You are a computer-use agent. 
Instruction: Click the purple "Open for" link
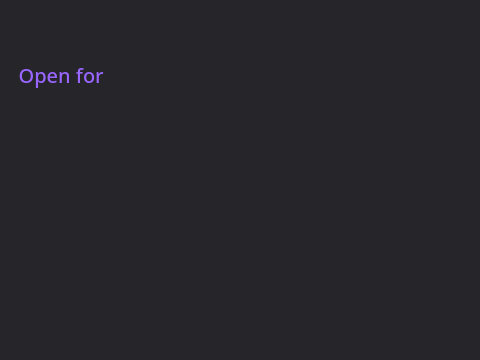61,77
